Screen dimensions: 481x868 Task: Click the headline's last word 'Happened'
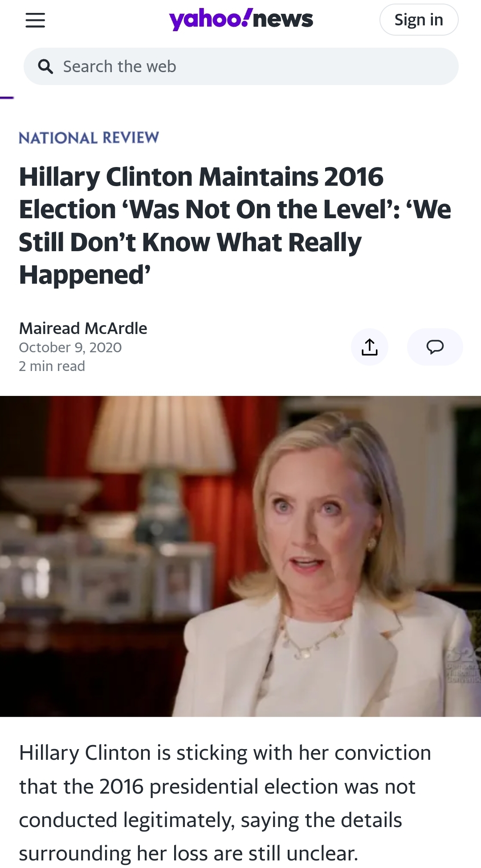pos(85,275)
